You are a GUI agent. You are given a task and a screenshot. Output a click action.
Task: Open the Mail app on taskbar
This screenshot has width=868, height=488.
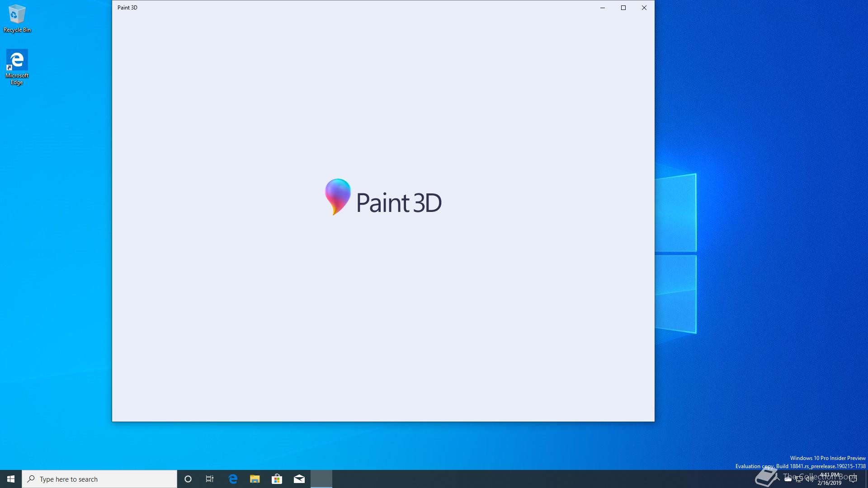(299, 479)
